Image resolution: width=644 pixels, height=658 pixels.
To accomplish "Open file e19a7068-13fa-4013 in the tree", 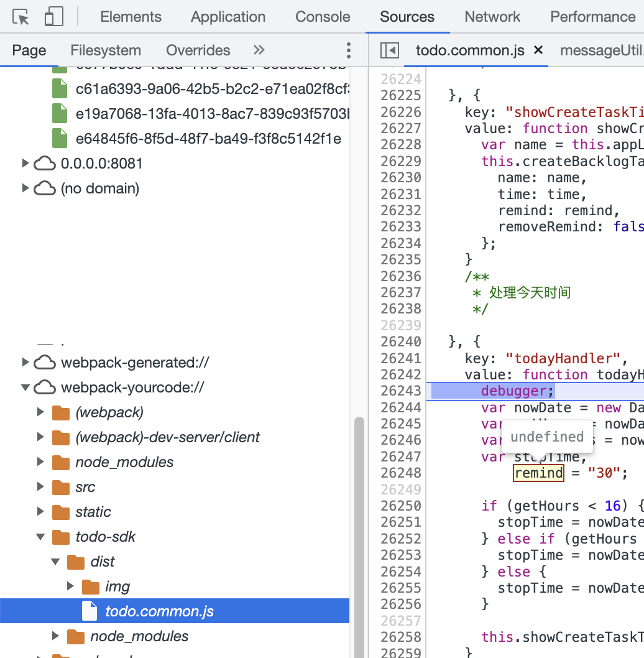I will (213, 114).
